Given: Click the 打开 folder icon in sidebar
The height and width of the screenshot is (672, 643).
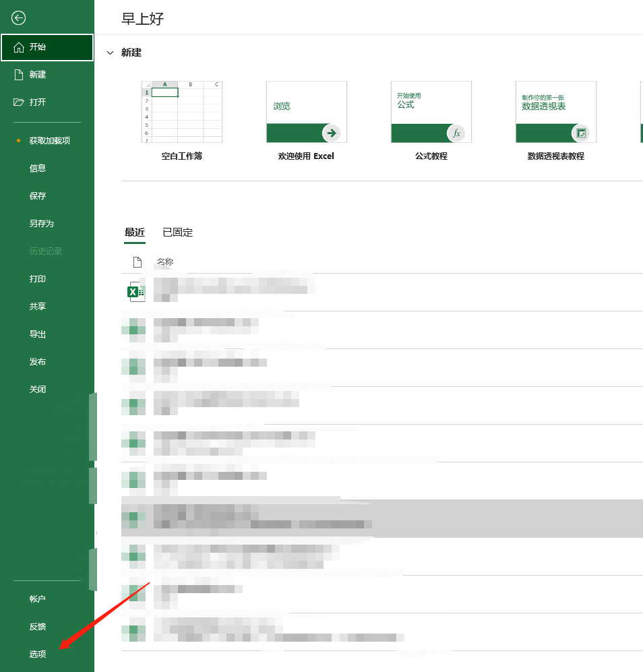Looking at the screenshot, I should pos(18,102).
